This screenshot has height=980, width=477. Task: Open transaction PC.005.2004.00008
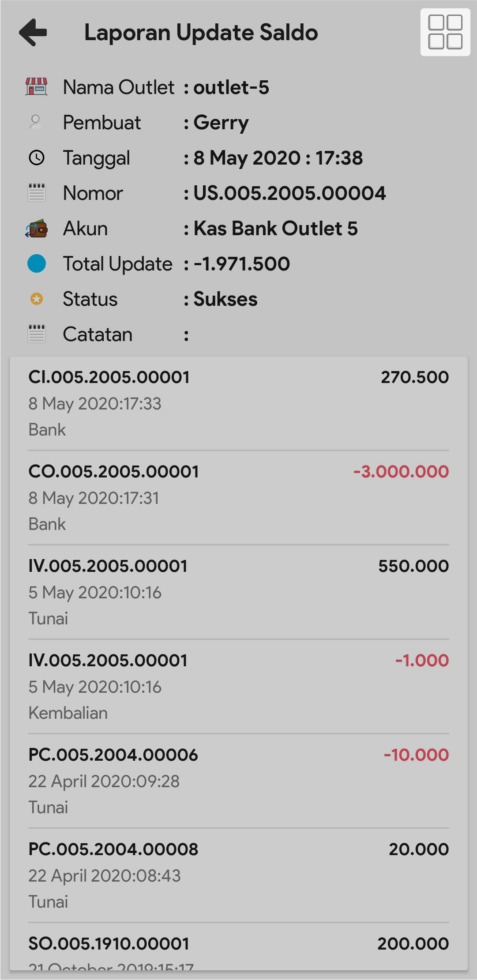238,875
